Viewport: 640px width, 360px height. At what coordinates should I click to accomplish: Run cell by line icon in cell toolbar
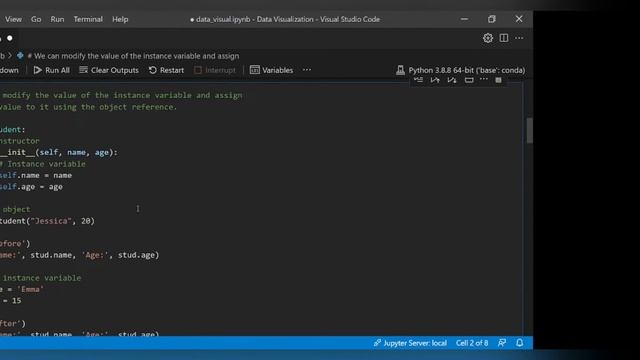418,80
